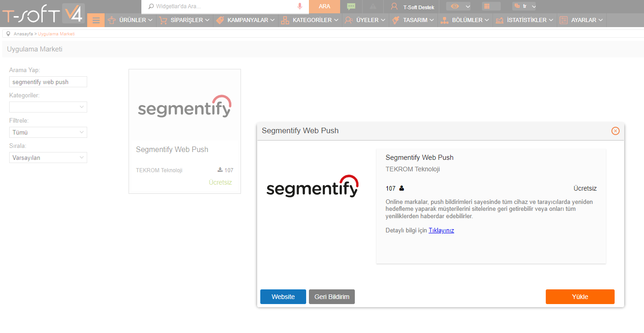This screenshot has height=333, width=644.
Task: Click the Website button in dialog
Action: pyautogui.click(x=283, y=297)
